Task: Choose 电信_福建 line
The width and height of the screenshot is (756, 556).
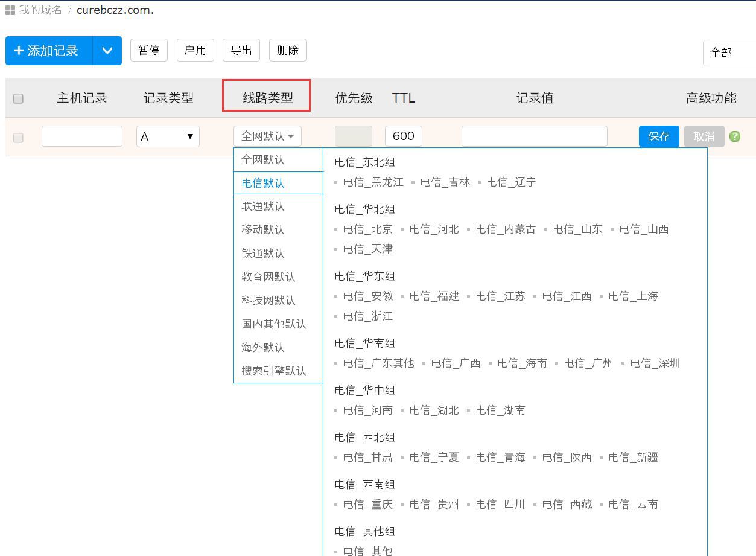Action: point(434,296)
